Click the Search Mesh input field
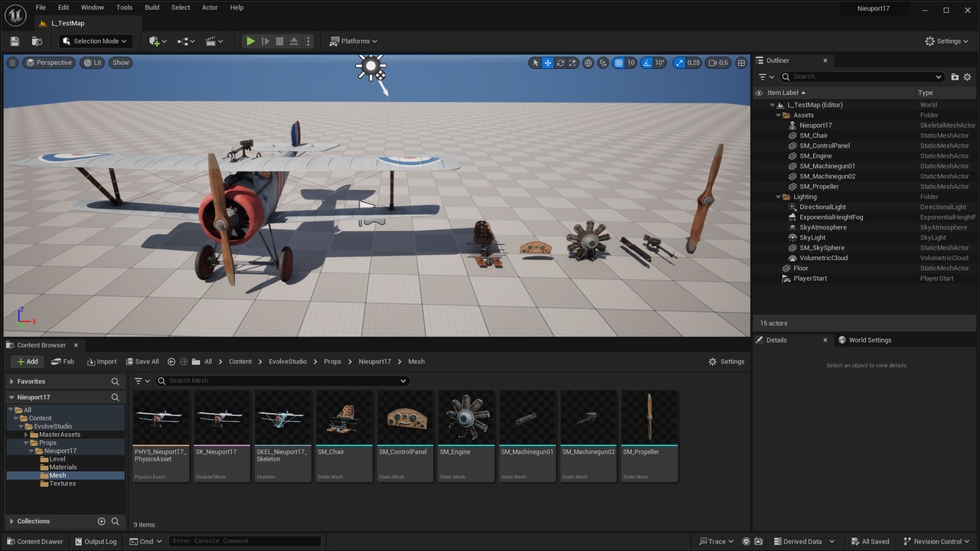This screenshot has height=551, width=980. 283,381
